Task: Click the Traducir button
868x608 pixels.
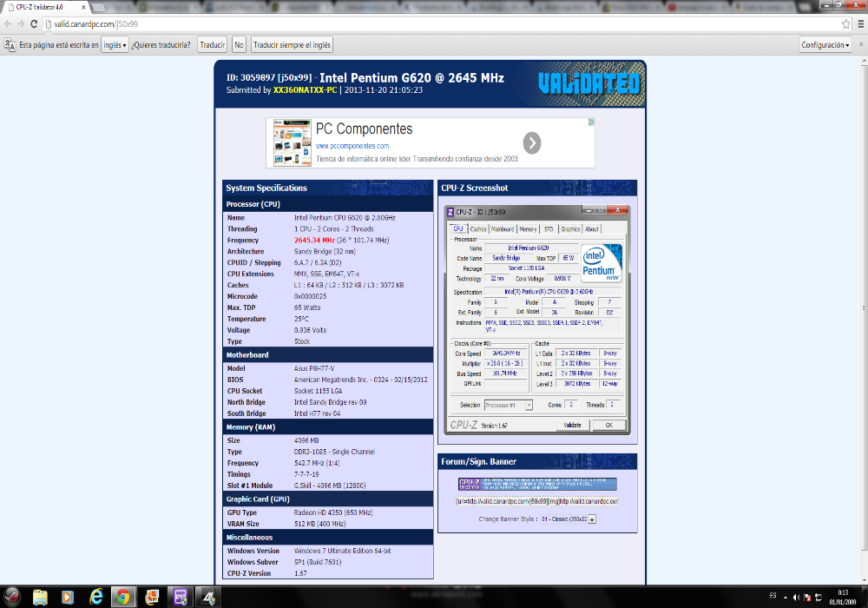Action: click(213, 45)
